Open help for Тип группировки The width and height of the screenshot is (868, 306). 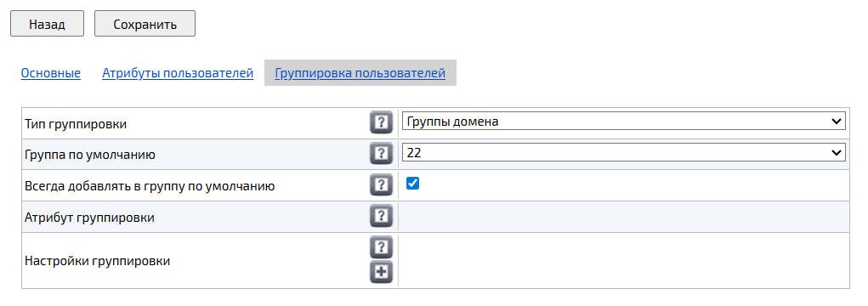pyautogui.click(x=381, y=123)
